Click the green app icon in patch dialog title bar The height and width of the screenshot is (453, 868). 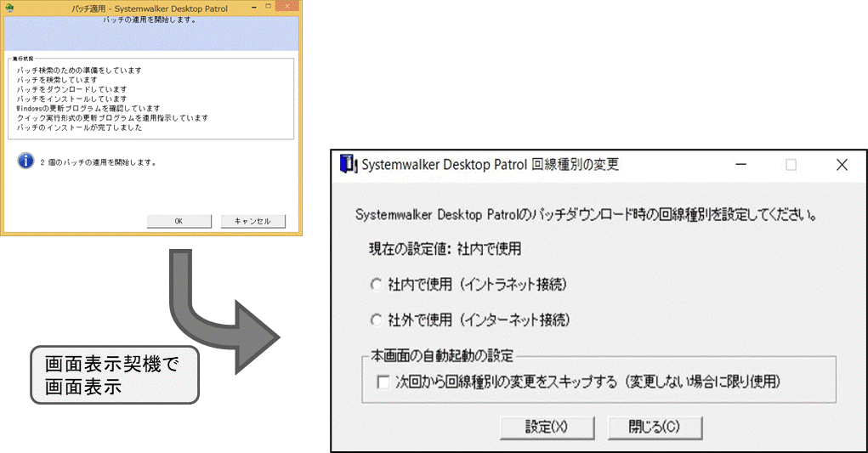pos(9,7)
